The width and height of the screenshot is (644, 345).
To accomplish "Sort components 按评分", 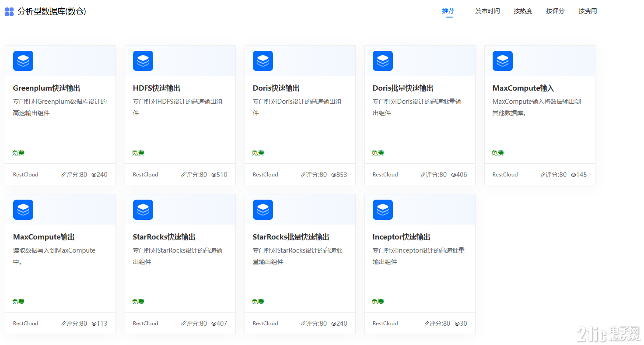I will click(x=555, y=11).
